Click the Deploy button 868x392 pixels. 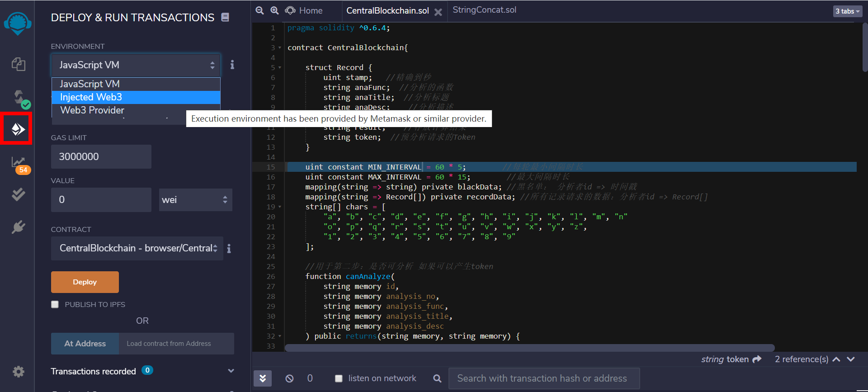click(x=85, y=282)
